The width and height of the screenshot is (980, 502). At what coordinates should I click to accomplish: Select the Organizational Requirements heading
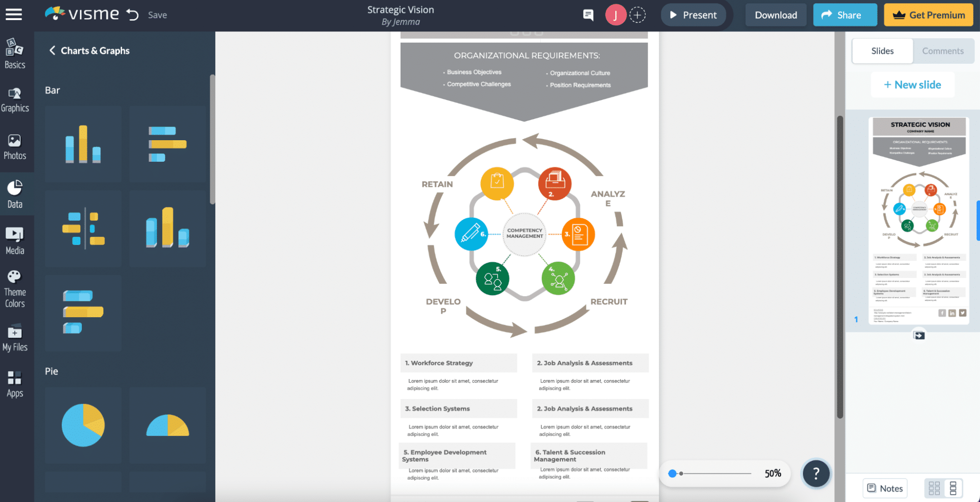(527, 56)
